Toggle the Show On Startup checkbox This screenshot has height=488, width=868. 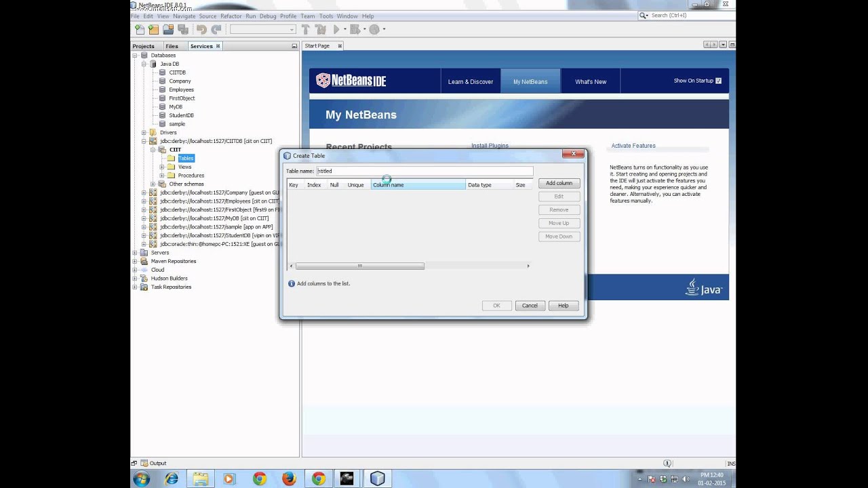[x=718, y=81]
